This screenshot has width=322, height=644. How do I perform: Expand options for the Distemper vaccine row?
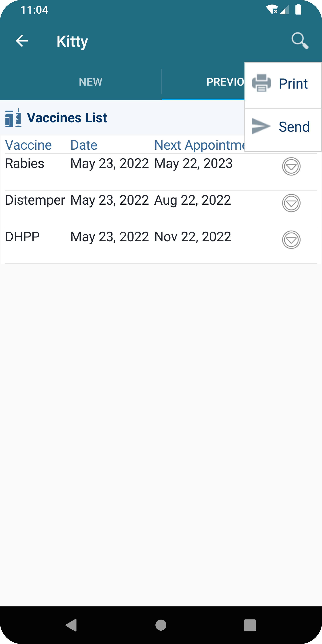pos(291,203)
